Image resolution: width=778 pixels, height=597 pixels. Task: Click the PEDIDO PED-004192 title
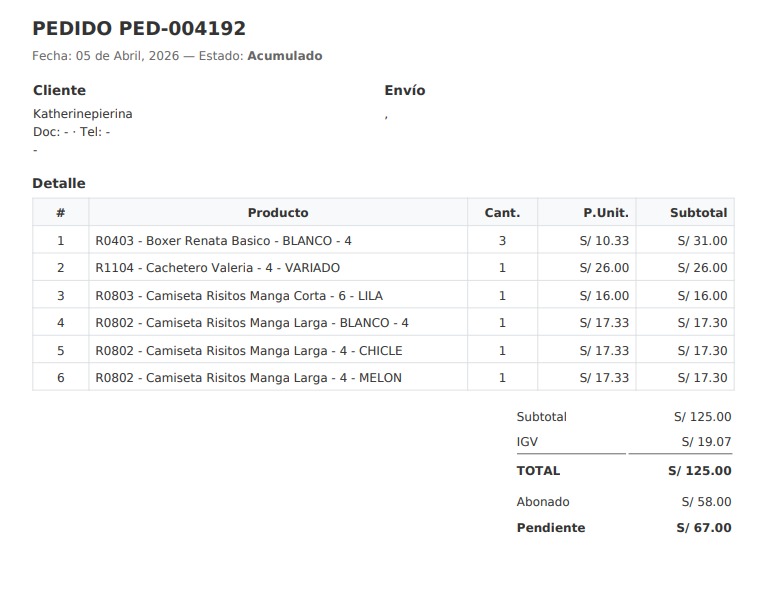tap(139, 29)
